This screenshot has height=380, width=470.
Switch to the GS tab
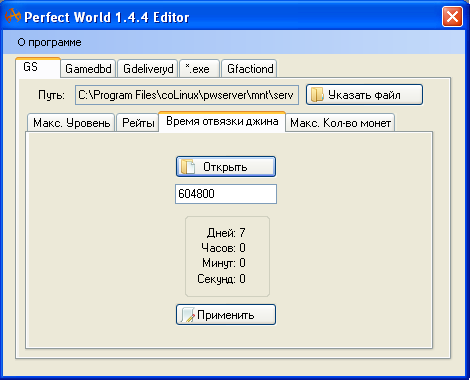pos(38,68)
